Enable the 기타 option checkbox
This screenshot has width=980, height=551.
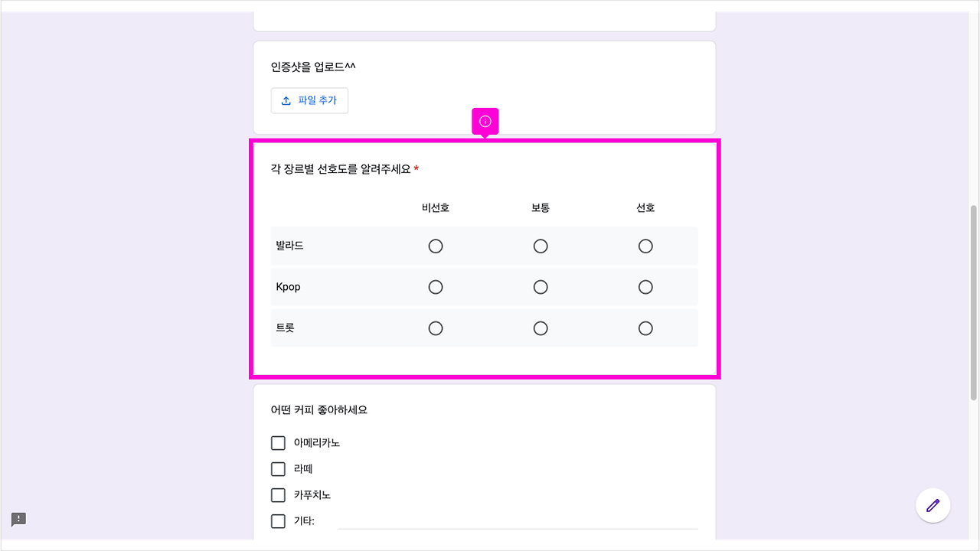[x=278, y=520]
